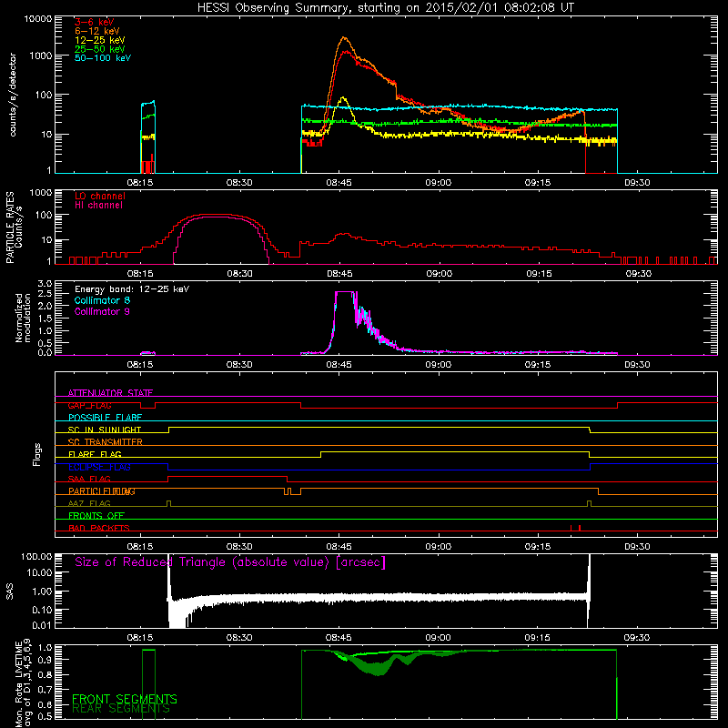The height and width of the screenshot is (728, 728).
Task: Click the SAS axis label
Action: [10, 591]
